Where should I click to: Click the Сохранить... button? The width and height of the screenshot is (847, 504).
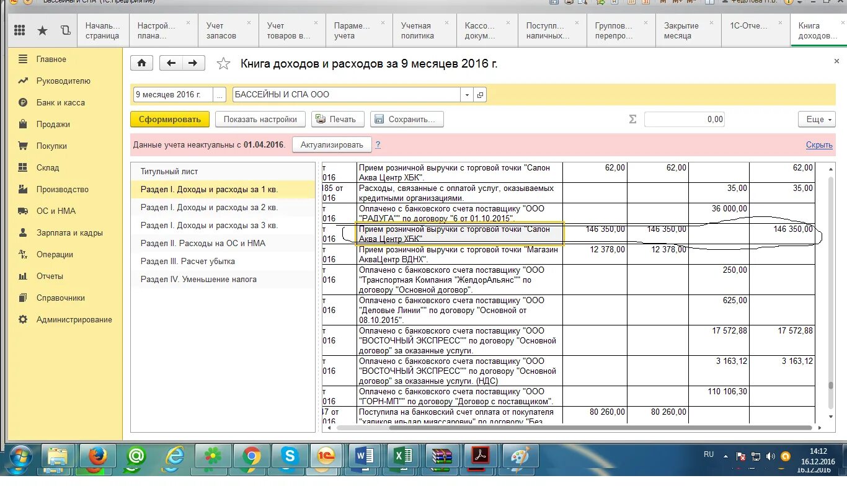point(407,119)
